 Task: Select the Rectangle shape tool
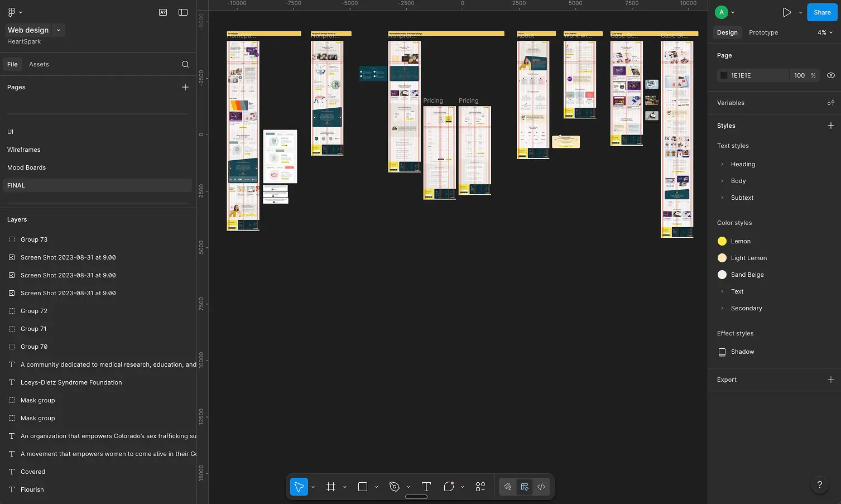(x=363, y=487)
